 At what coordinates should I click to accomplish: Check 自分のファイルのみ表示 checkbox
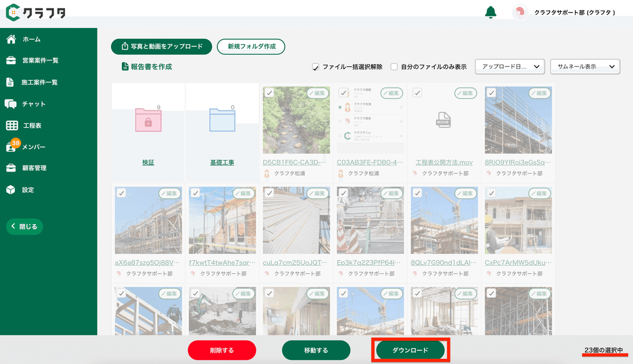coord(394,67)
